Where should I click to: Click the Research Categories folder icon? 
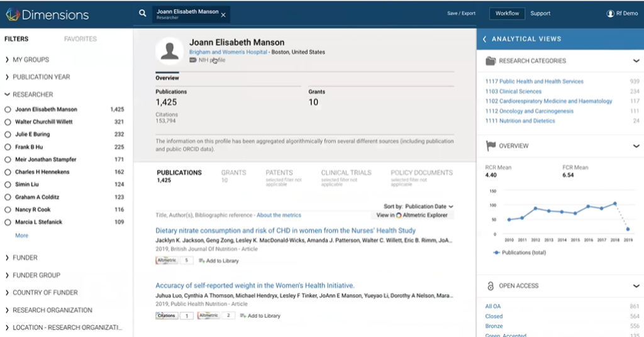tap(491, 61)
